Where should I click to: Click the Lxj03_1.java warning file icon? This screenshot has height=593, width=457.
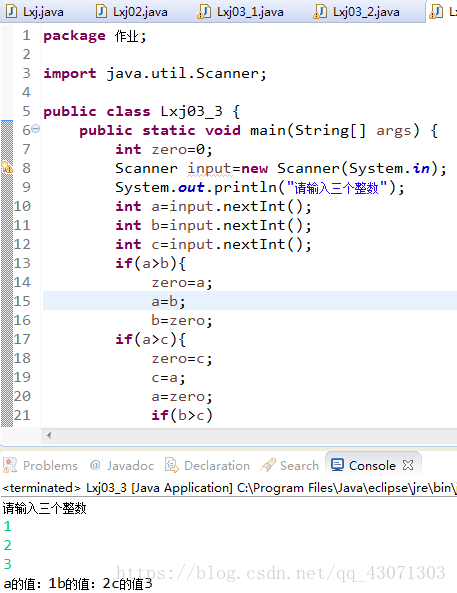204,11
